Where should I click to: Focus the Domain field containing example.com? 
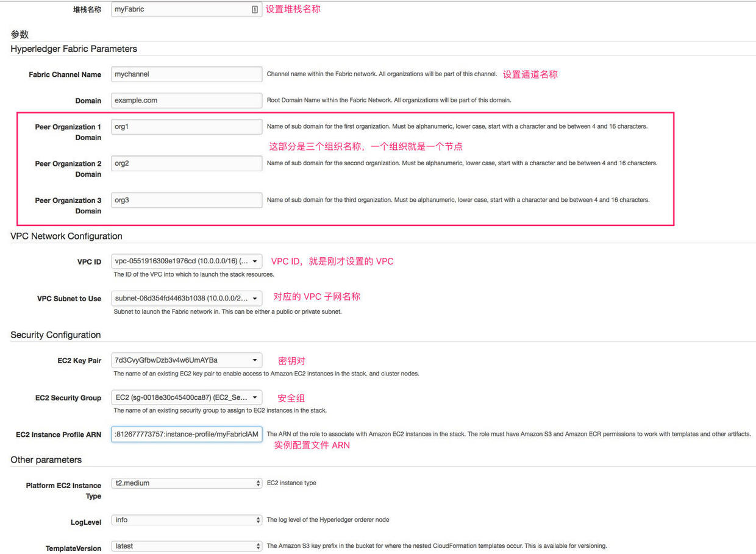(x=187, y=101)
